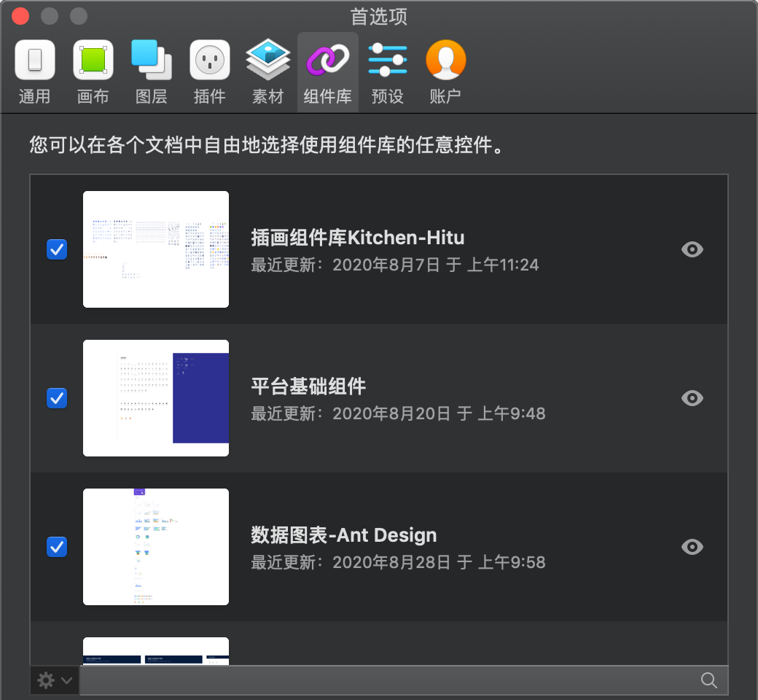Open the 预设 (Presets) preferences tab
This screenshot has width=758, height=700.
pyautogui.click(x=387, y=72)
